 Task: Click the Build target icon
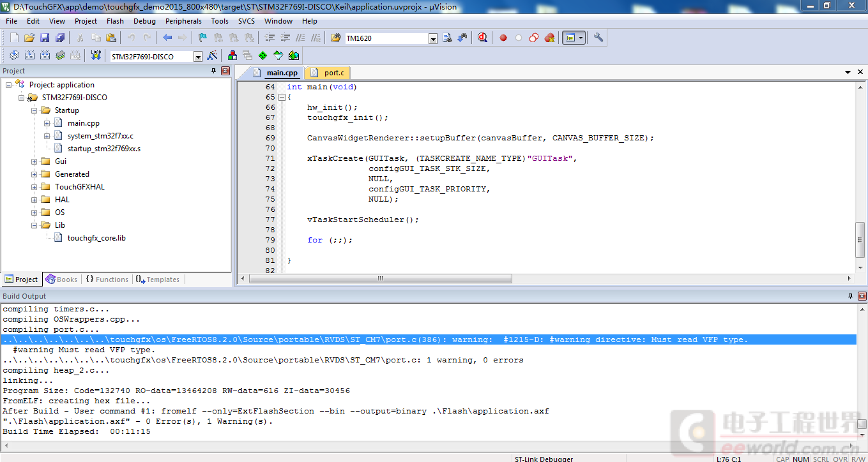tap(29, 56)
